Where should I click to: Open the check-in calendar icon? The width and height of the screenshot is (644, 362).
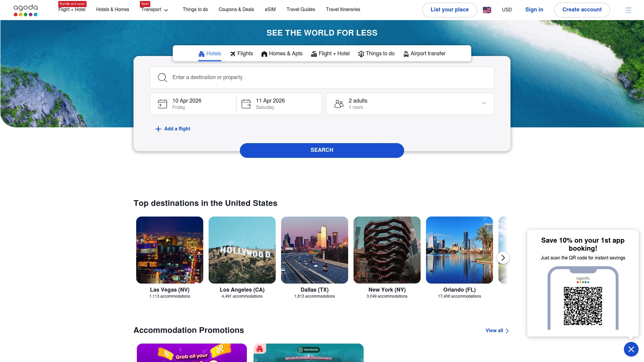[x=162, y=104]
